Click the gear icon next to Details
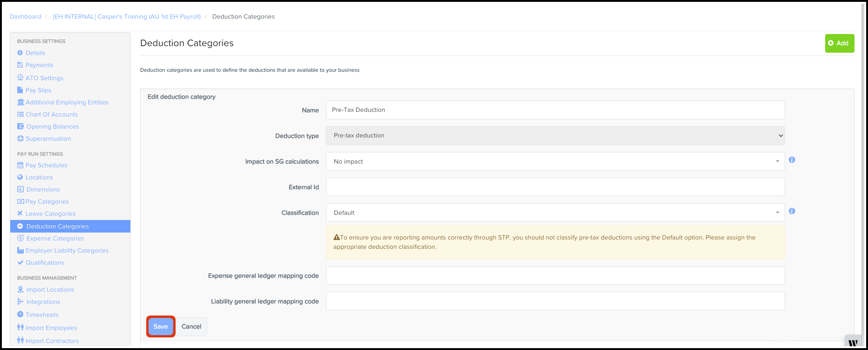This screenshot has width=868, height=350. (x=20, y=53)
